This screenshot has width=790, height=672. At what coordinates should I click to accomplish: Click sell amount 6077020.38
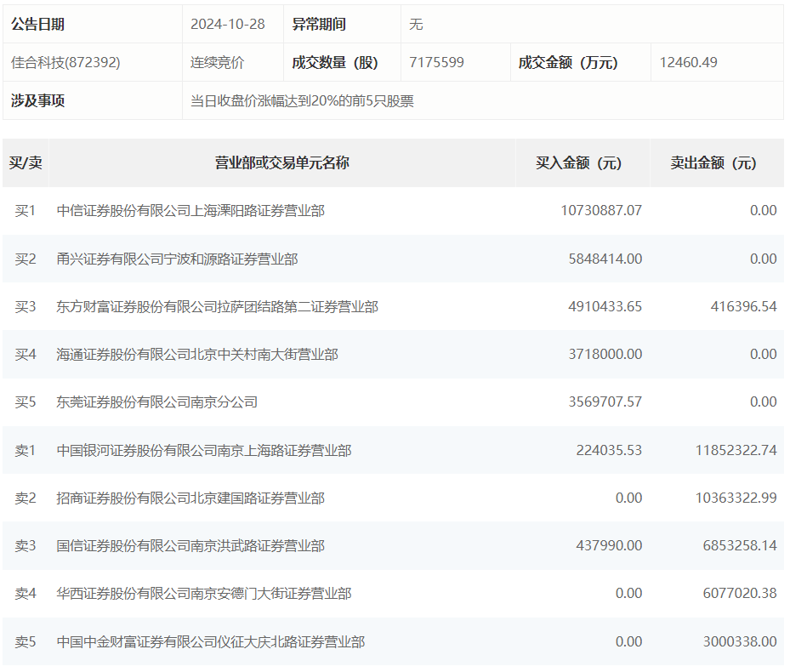coord(740,593)
